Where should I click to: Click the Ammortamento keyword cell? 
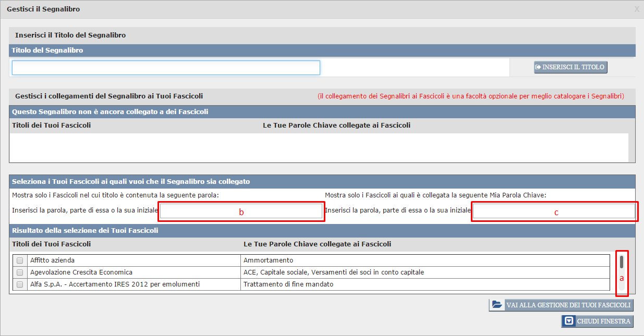(269, 260)
